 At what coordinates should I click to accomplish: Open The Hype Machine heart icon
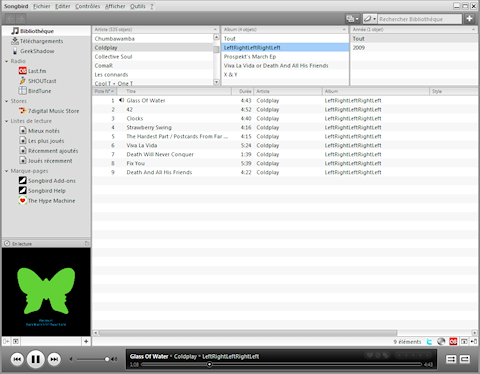23,200
